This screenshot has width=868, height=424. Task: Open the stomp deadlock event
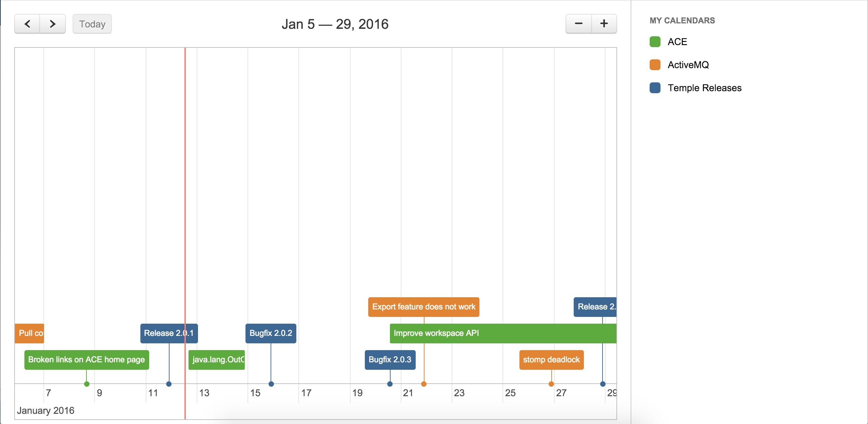coord(551,360)
